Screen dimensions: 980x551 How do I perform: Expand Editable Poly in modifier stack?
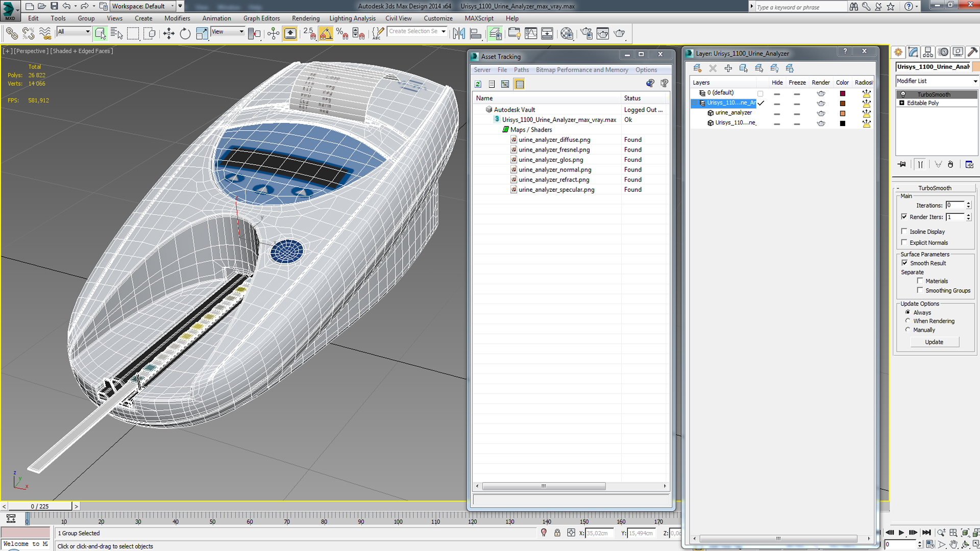click(902, 103)
